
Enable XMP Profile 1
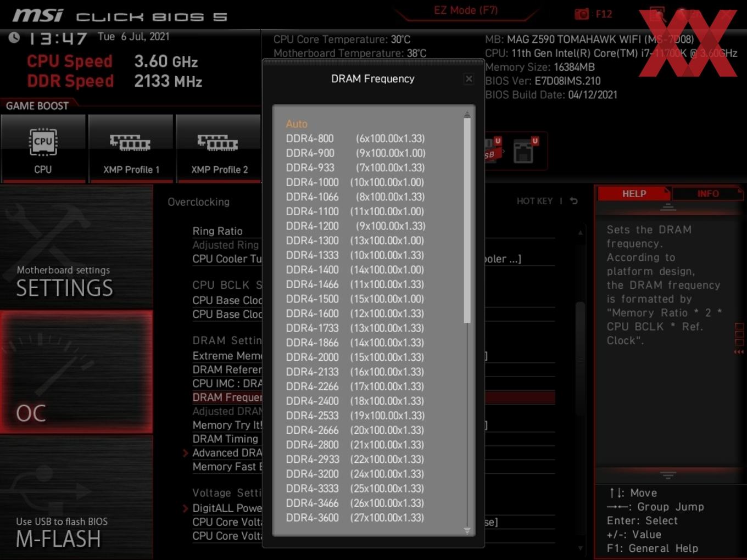(x=131, y=148)
